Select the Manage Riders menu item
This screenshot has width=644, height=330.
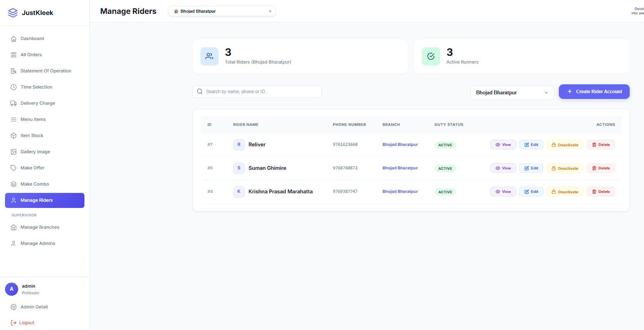click(x=45, y=200)
